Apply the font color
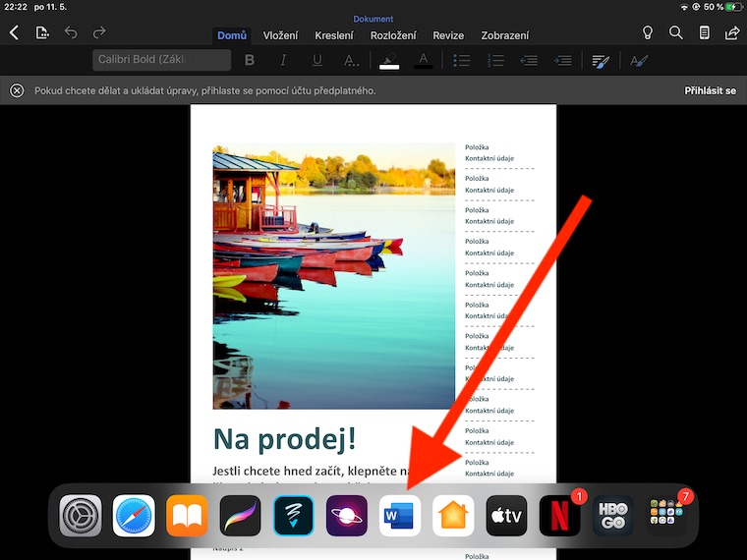This screenshot has width=747, height=560. click(x=423, y=61)
